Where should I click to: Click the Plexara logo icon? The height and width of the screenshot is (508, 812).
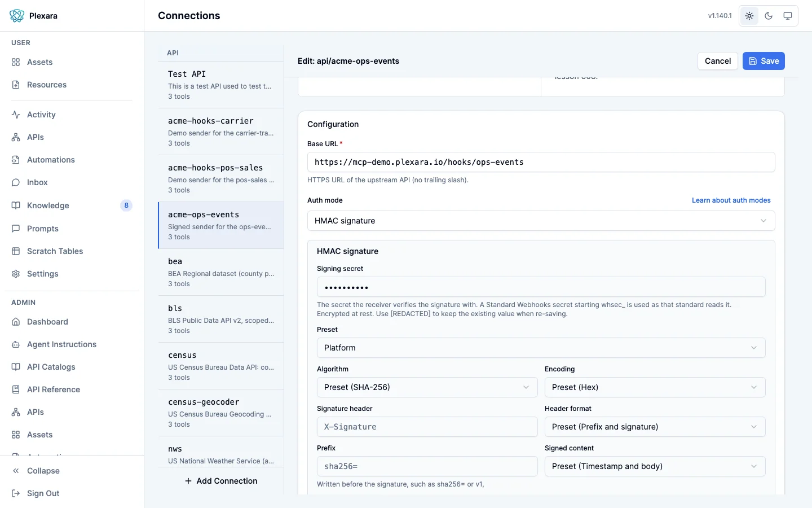click(x=17, y=16)
